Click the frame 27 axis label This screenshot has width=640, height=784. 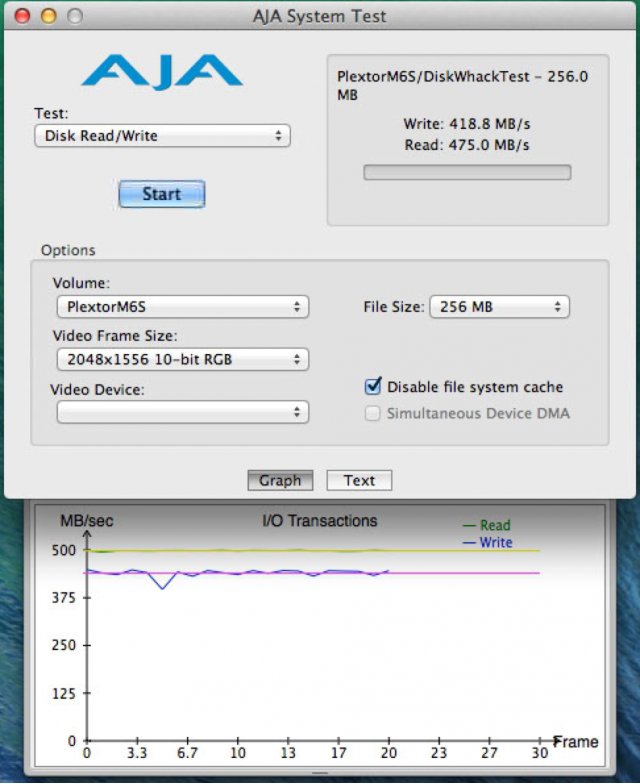click(490, 753)
